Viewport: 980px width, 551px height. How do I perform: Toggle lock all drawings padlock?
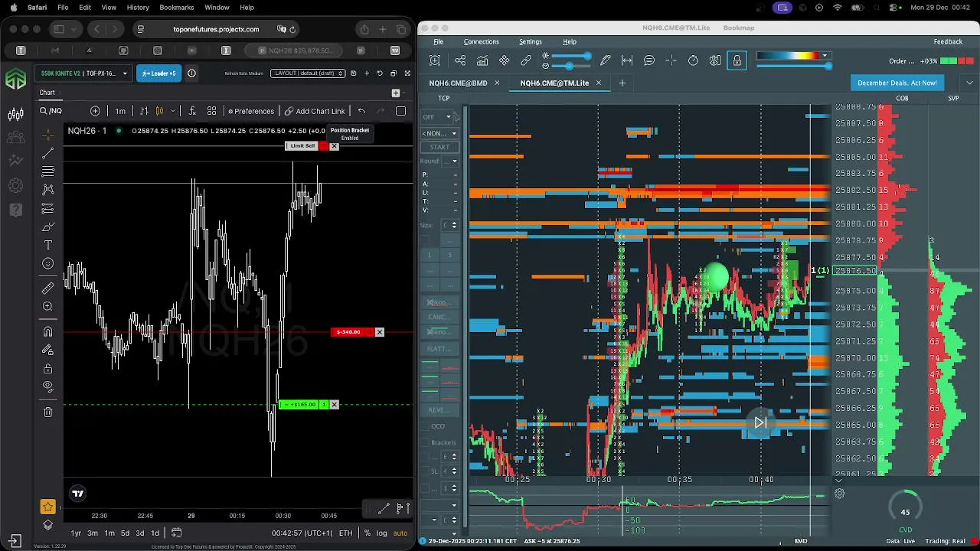[x=47, y=368]
